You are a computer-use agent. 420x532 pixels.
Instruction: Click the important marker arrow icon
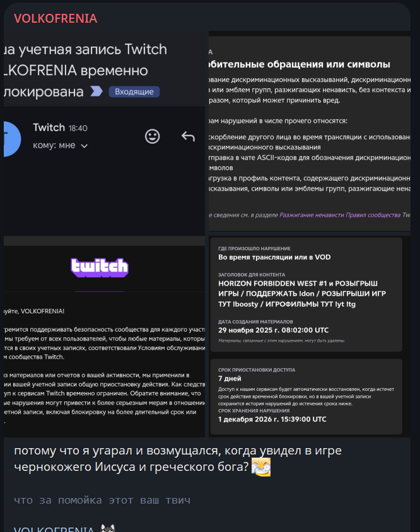(x=96, y=91)
